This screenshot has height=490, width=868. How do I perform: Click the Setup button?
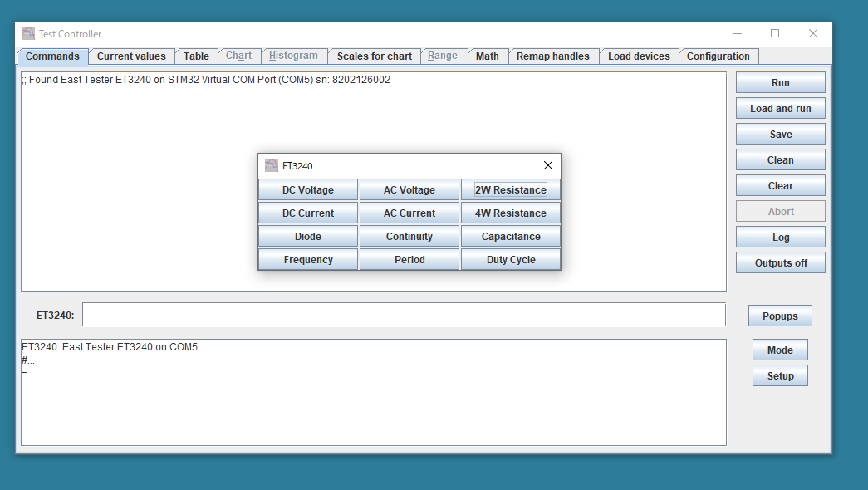coord(780,375)
